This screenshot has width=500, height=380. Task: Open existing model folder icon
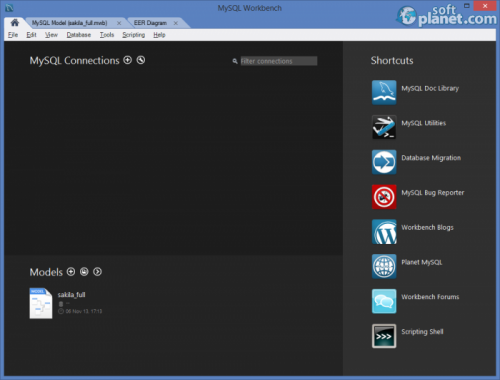pyautogui.click(x=84, y=272)
